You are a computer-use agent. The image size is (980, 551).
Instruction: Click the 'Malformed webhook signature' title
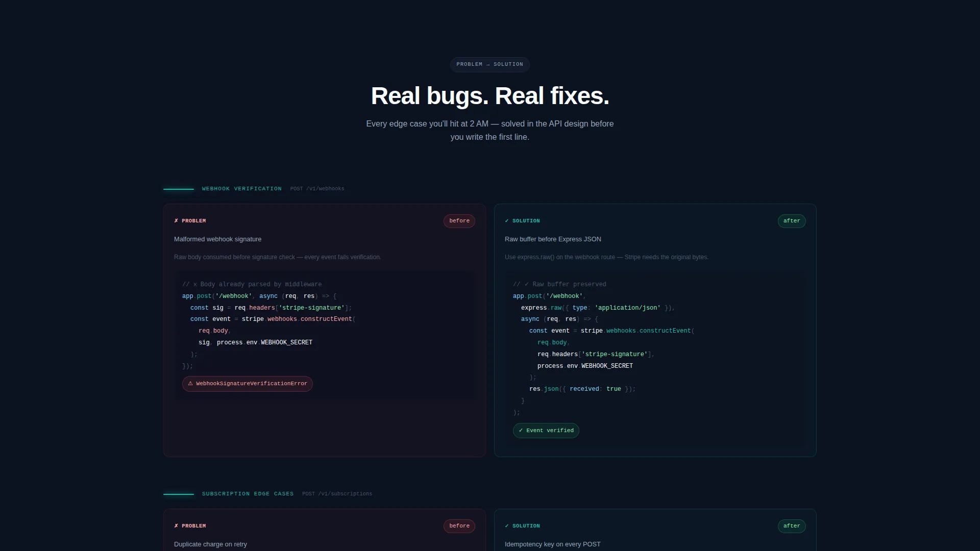click(x=218, y=239)
